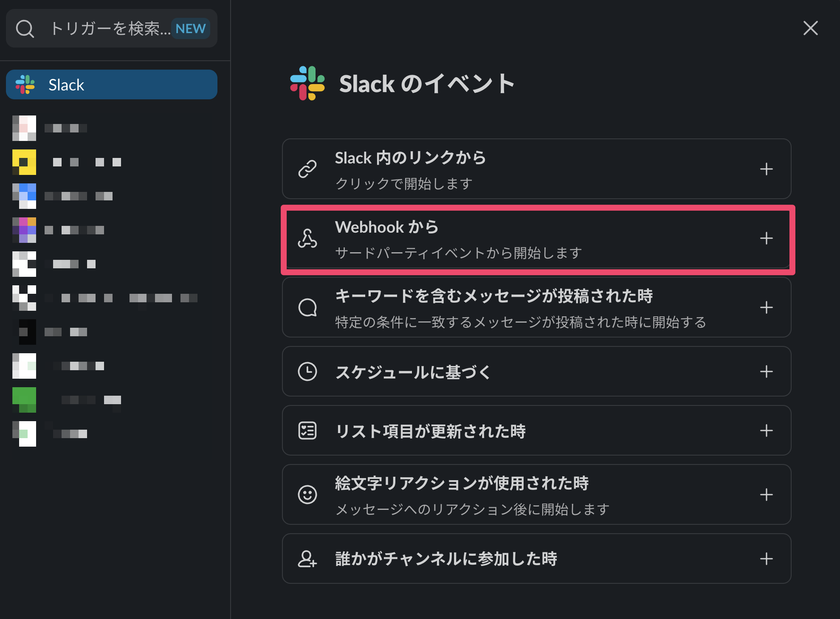The image size is (840, 619).
Task: Select Slack in the left sidebar
Action: (112, 85)
